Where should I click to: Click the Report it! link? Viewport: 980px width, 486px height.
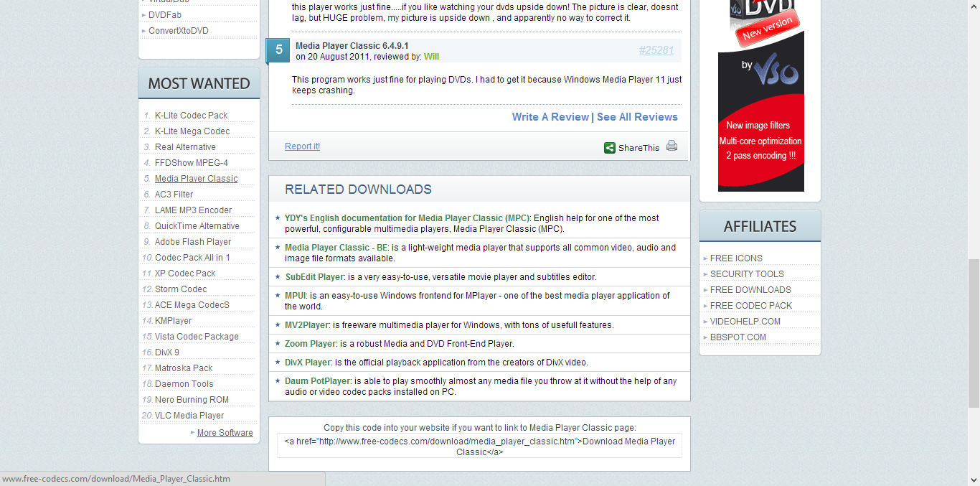click(x=302, y=146)
